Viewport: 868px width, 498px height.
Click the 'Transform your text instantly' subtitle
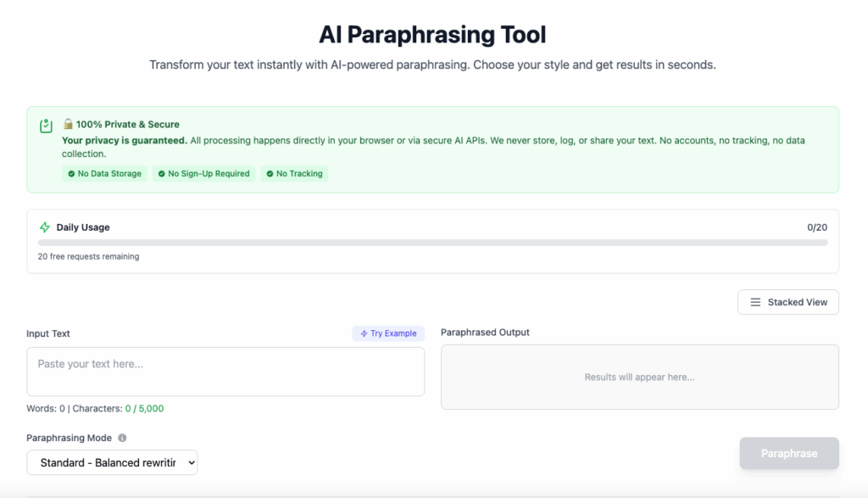point(432,64)
